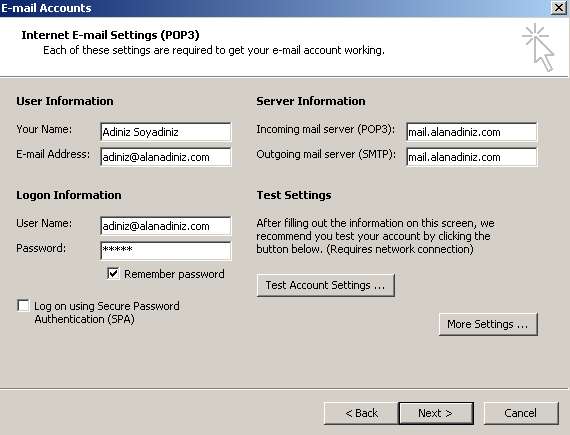Open More Settings dialog

[x=488, y=324]
